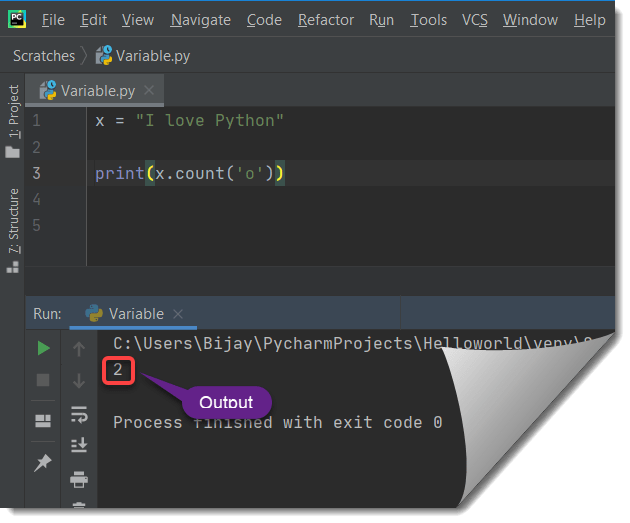Screen dimensions: 630x523
Task: Open the 7: Structure tool window
Action: [14, 221]
